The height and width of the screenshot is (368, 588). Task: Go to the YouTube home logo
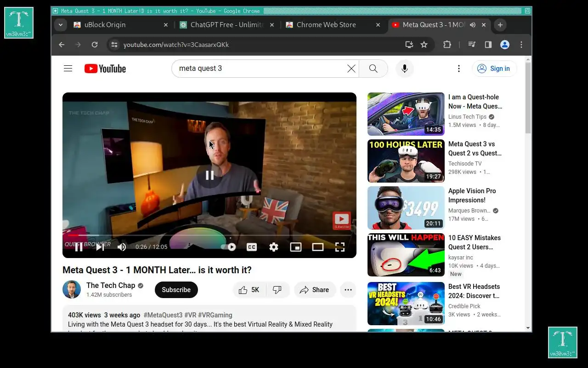click(x=105, y=69)
